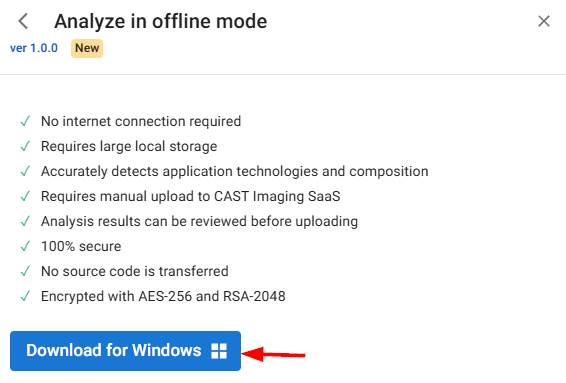The height and width of the screenshot is (383, 566).
Task: Click checkmark beside No source code is transferred
Action: [x=25, y=271]
